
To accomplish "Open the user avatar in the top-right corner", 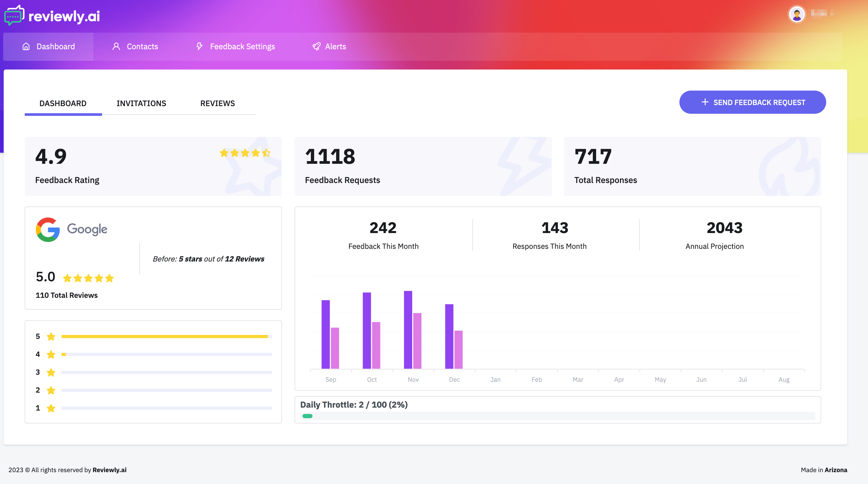I will coord(797,14).
